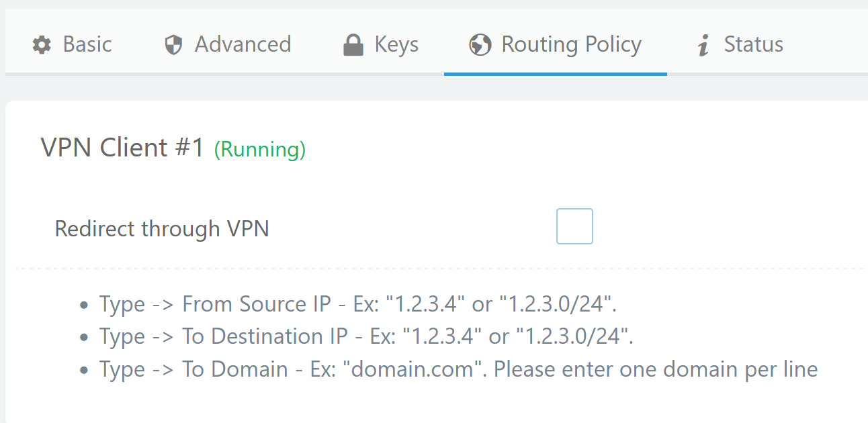Enable the Redirect through VPN checkbox

(x=574, y=226)
